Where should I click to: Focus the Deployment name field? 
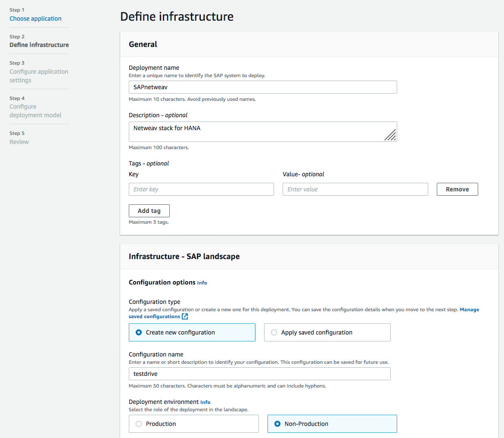pyautogui.click(x=263, y=87)
